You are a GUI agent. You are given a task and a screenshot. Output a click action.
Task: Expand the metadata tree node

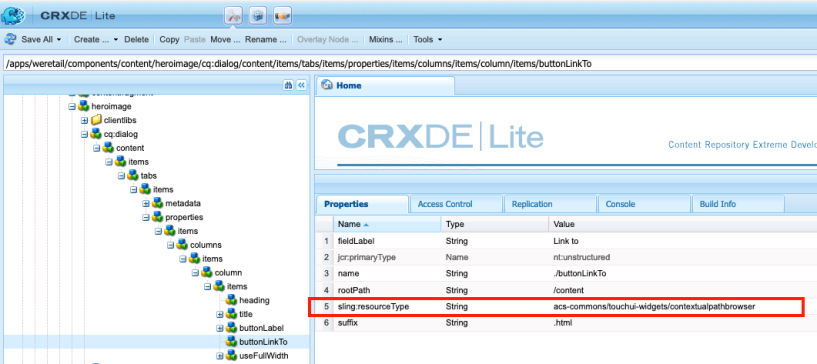click(146, 203)
